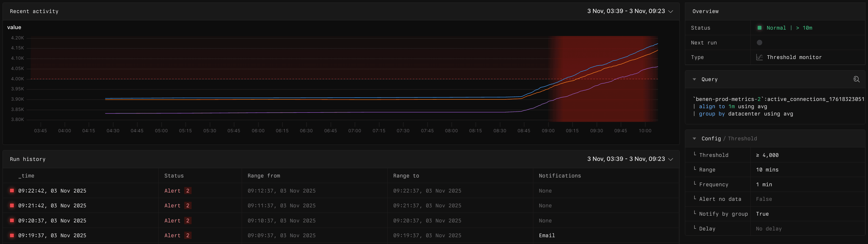Collapse the Query section

point(695,79)
